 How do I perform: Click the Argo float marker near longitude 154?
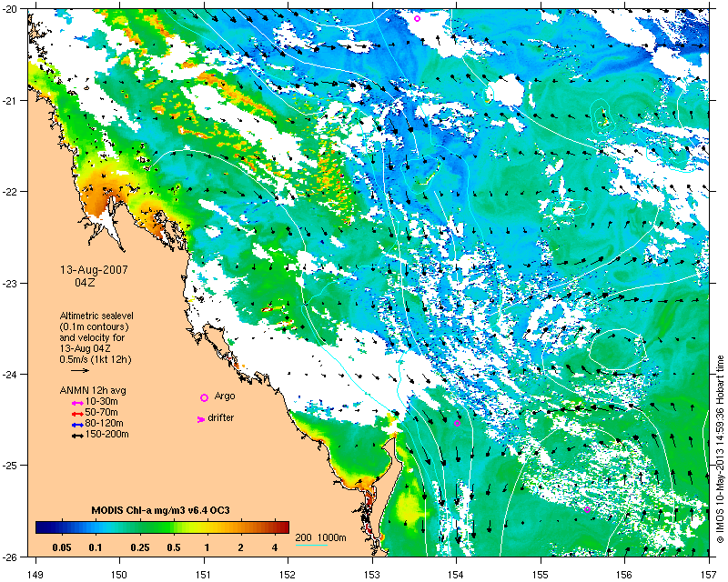(457, 423)
